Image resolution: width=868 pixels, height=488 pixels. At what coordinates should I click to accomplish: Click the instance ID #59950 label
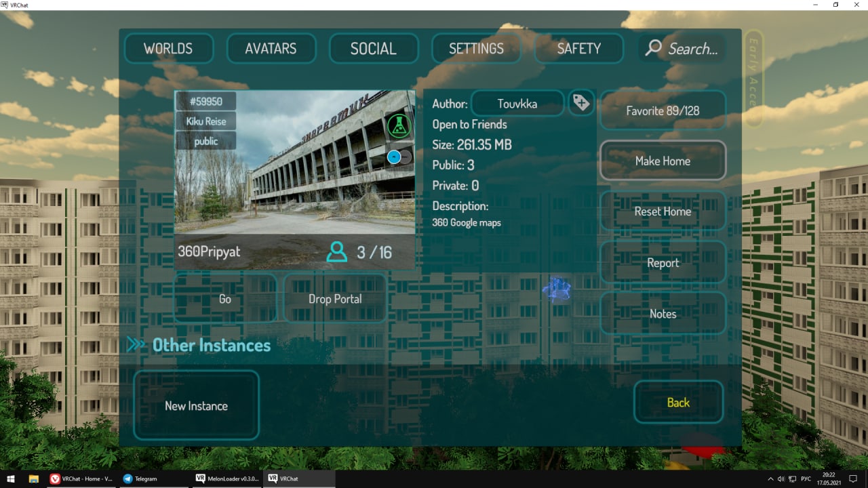pos(206,102)
